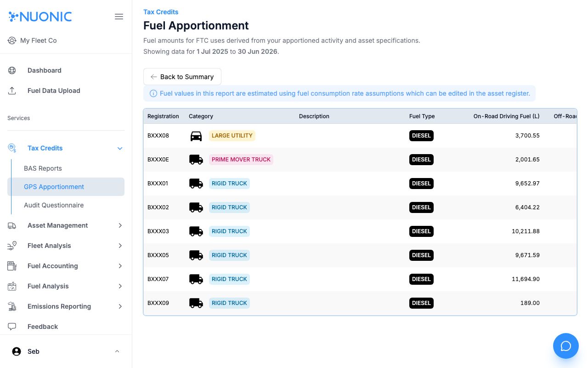Screen dimensions: 588x368
Task: Click the fuel value 189.00
Action: coord(531,303)
